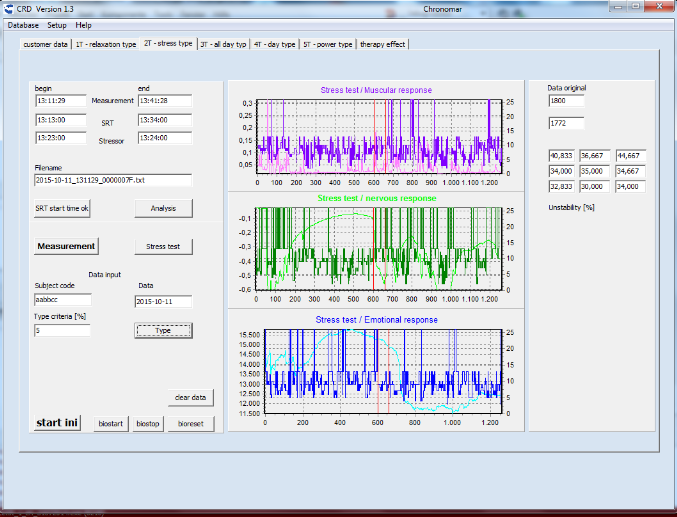Image resolution: width=677 pixels, height=517 pixels.
Task: Show the therapy effect tab
Action: click(x=383, y=45)
